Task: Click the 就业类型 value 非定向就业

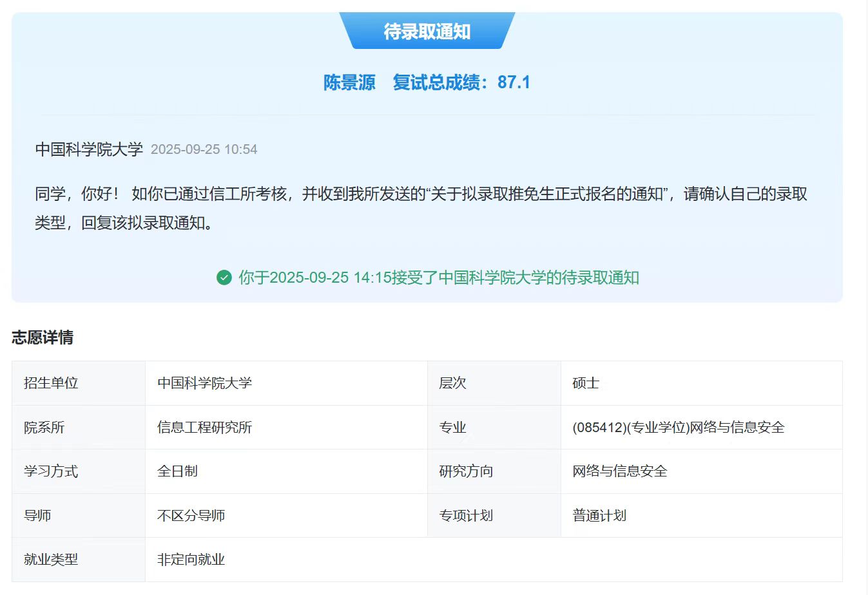Action: pyautogui.click(x=191, y=560)
